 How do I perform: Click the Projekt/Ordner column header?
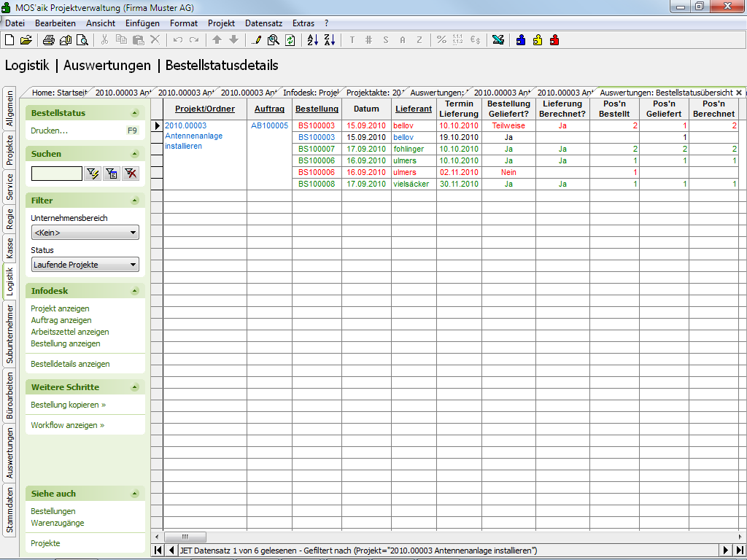click(x=205, y=109)
